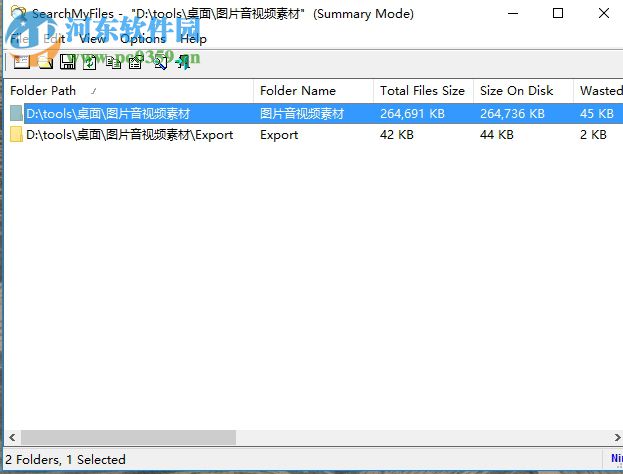
Task: Click the Refresh toolbar icon
Action: 90,62
